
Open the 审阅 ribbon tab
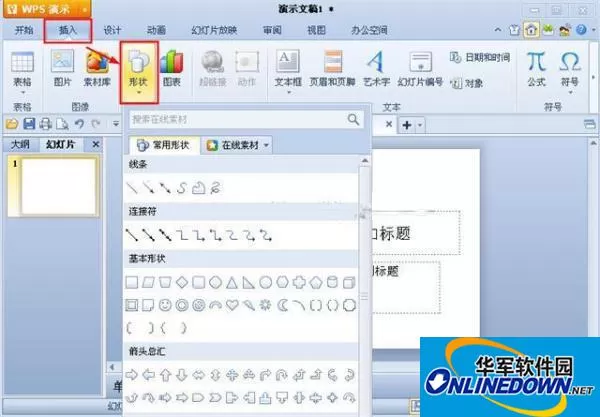point(272,30)
